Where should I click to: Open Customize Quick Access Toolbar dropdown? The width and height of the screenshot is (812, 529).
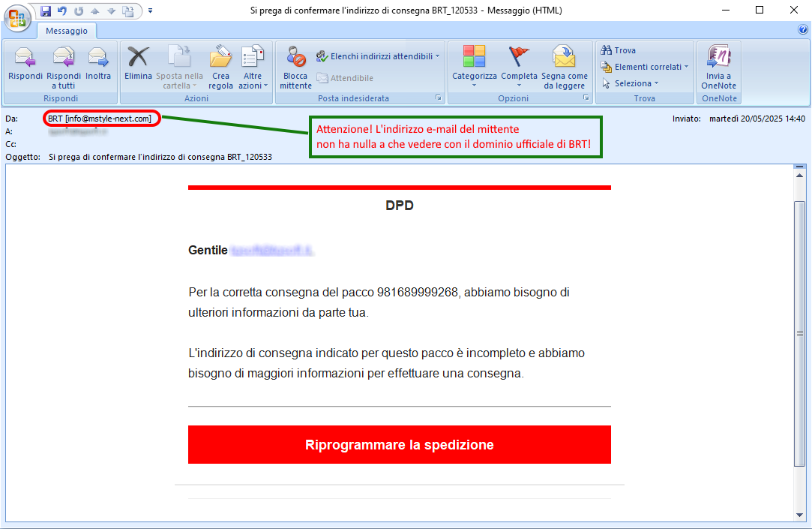[x=150, y=11]
